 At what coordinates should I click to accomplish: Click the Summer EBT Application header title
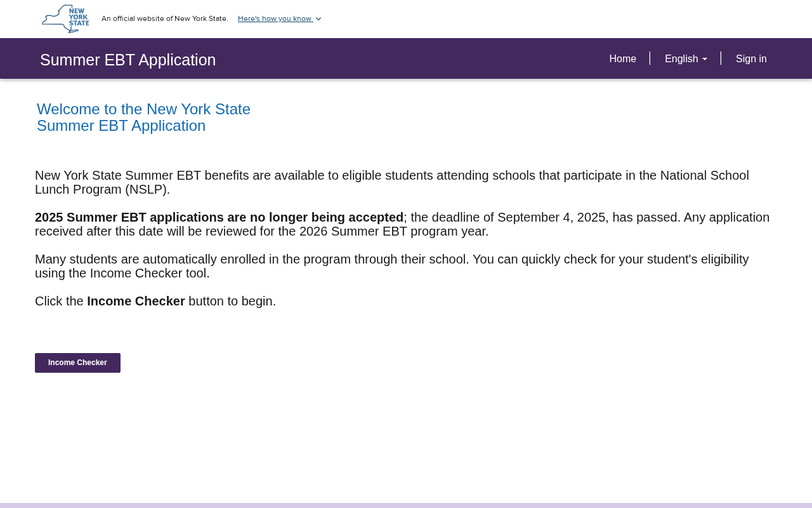128,60
